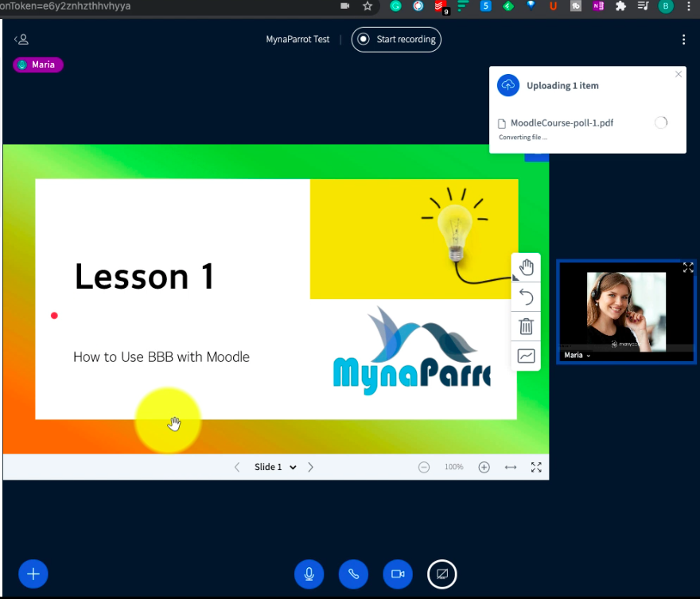Image resolution: width=700 pixels, height=599 pixels.
Task: Close the Uploading 1 item notification
Action: [678, 74]
